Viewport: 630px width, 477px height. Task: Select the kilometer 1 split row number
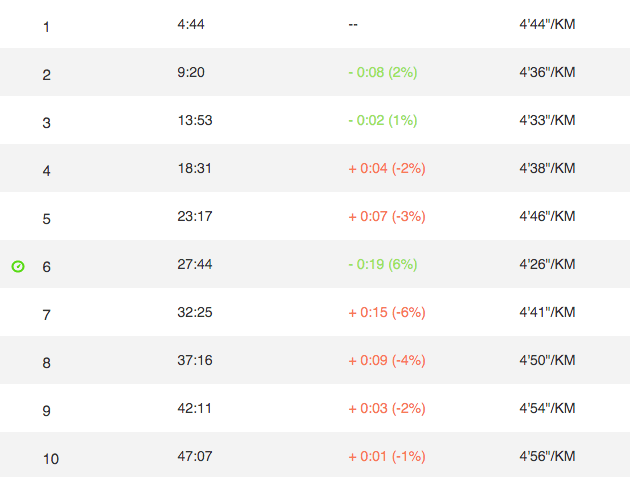pyautogui.click(x=46, y=27)
